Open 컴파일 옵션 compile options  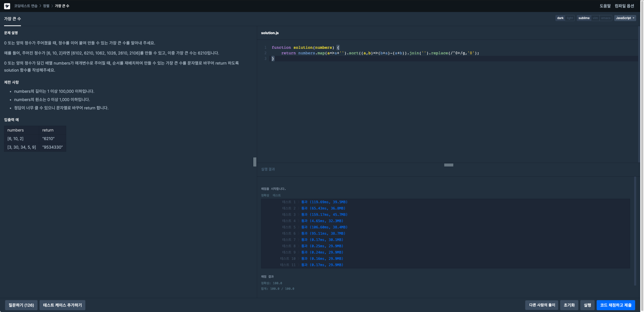click(x=624, y=6)
